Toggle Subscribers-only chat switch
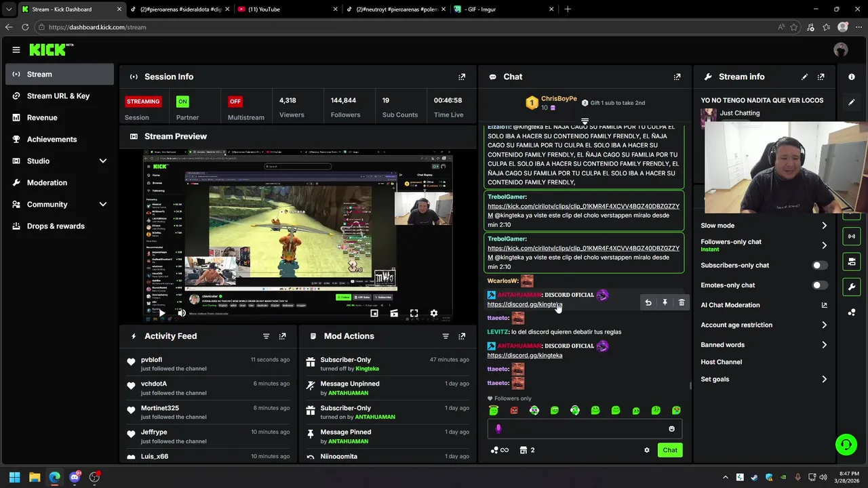This screenshot has width=868, height=488. point(820,265)
